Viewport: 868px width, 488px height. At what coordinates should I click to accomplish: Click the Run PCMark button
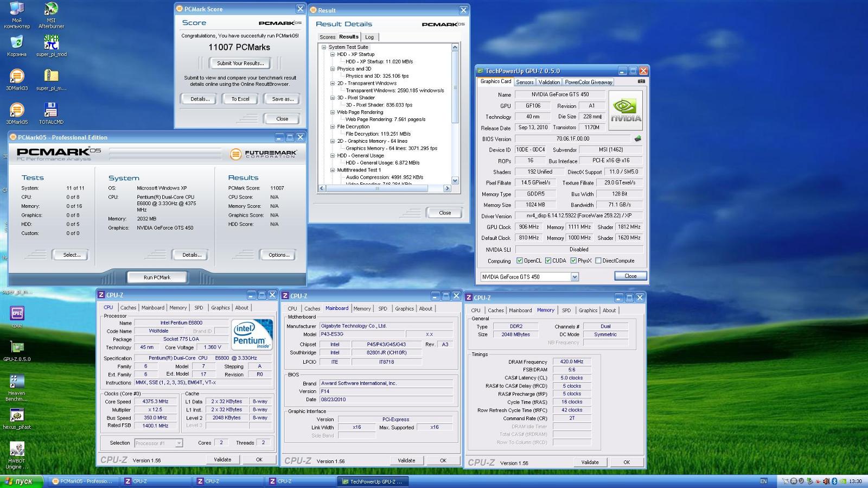pos(157,277)
